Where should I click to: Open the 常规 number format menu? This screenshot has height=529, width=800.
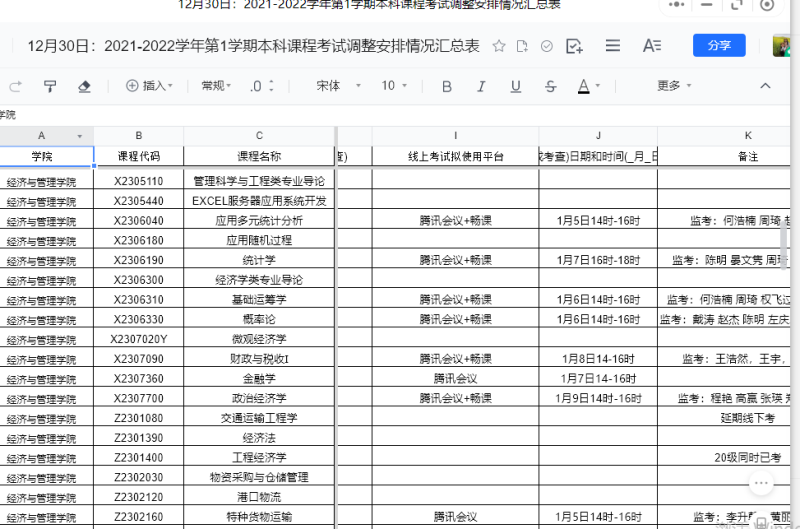(x=218, y=86)
